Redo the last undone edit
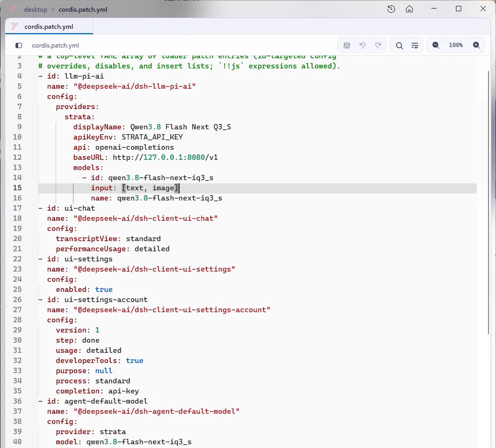496x448 pixels. (x=378, y=45)
